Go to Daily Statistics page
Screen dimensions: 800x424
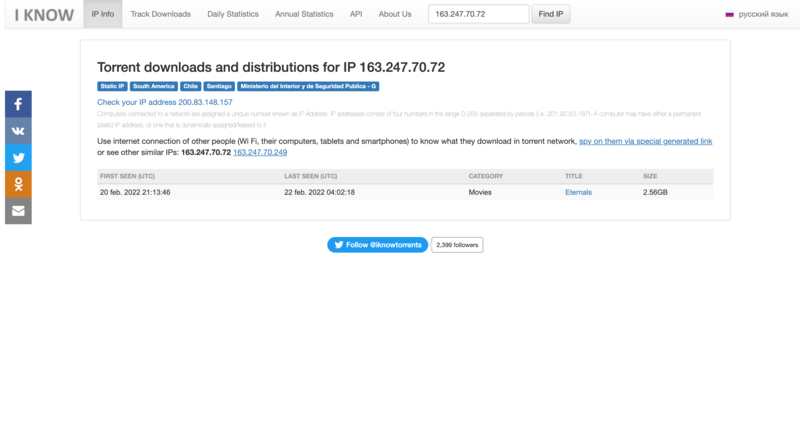(x=233, y=15)
